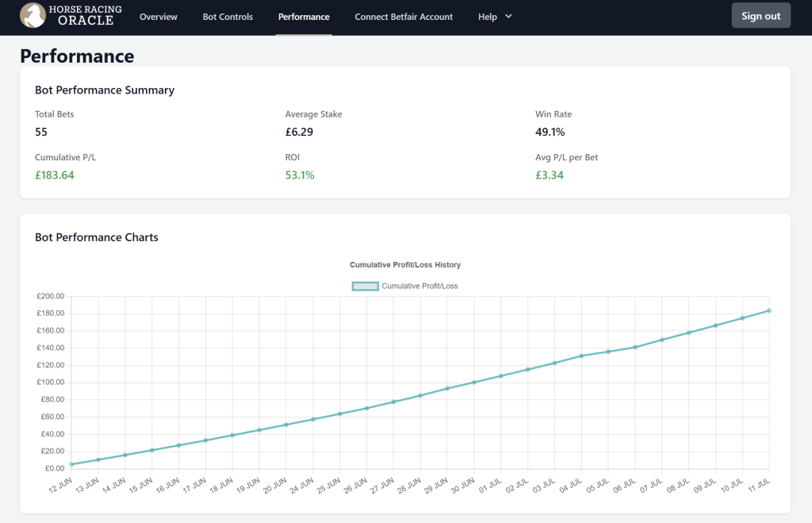Click the 04 JUL data point on chart

click(x=581, y=356)
